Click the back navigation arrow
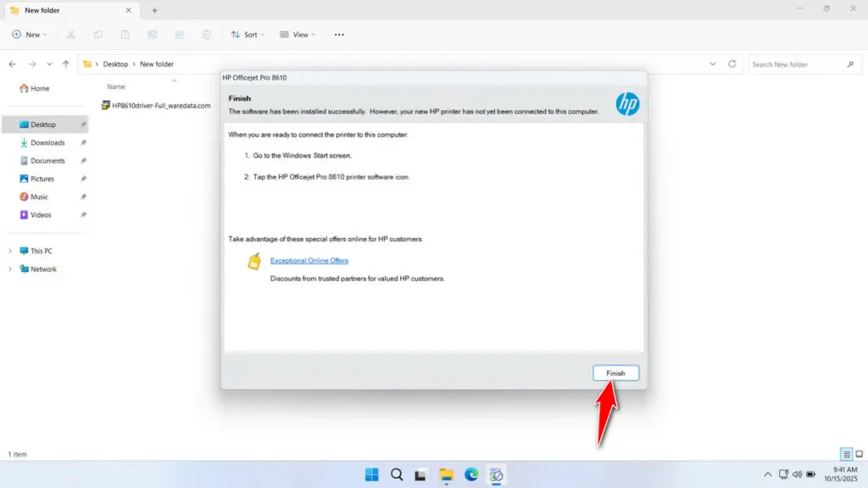The height and width of the screenshot is (488, 868). coord(12,64)
